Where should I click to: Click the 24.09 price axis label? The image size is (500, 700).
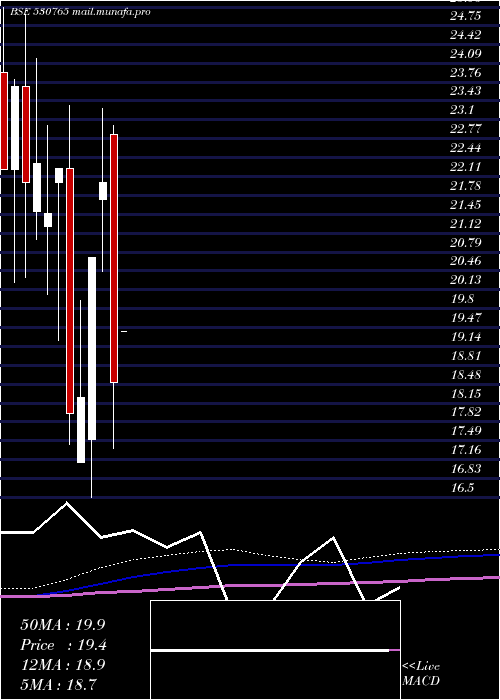tap(466, 54)
